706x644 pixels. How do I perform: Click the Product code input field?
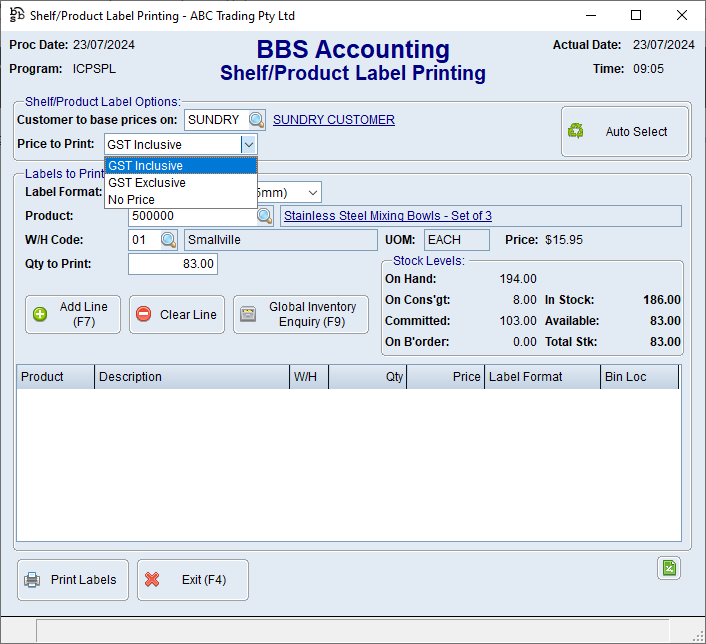190,216
